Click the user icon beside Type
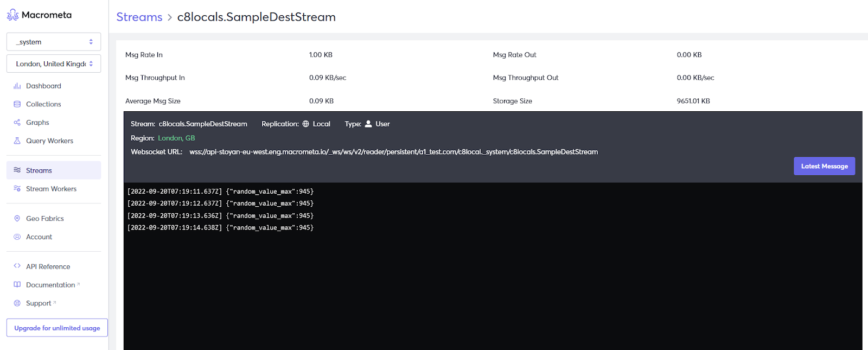The image size is (868, 350). [368, 124]
